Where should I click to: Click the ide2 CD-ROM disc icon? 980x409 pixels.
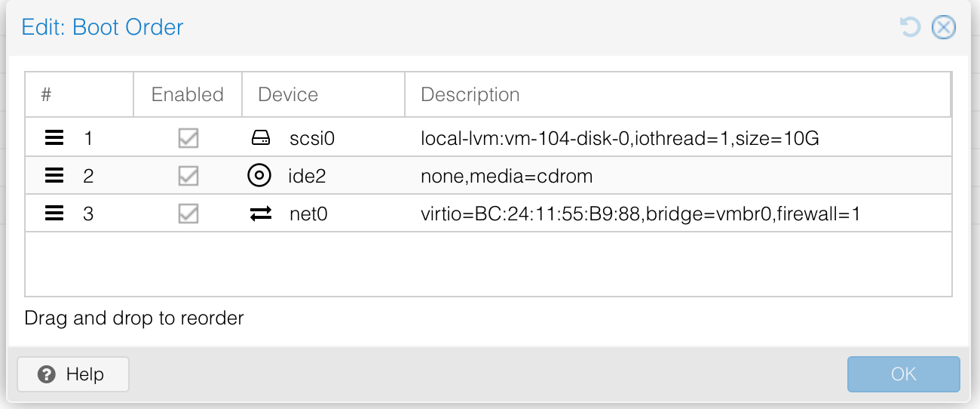259,176
